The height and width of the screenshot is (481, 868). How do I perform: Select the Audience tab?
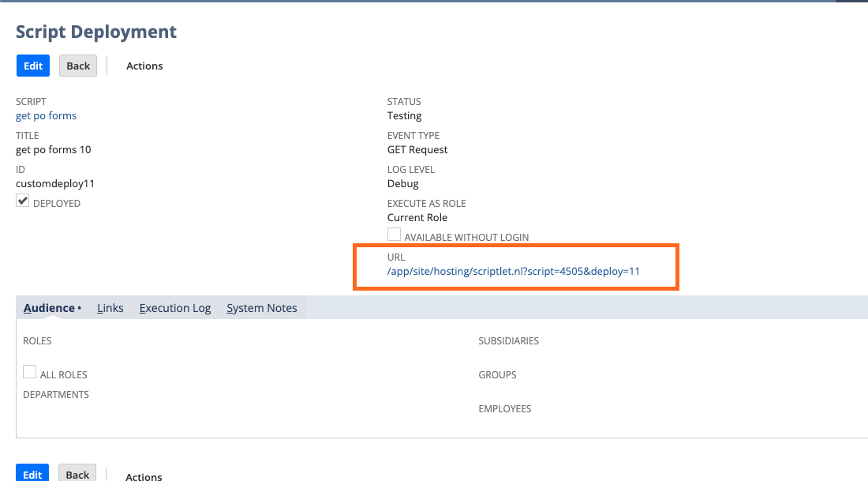click(48, 307)
